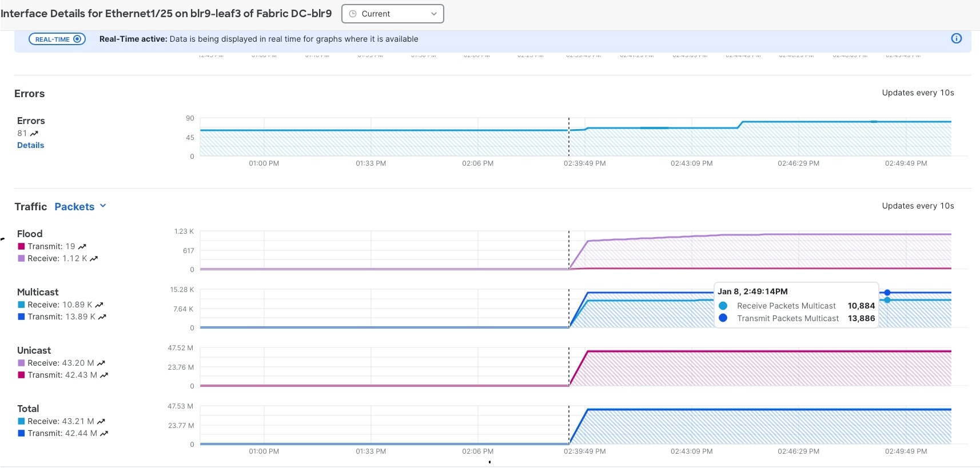Click the chevron beside Packets
The image size is (980, 468).
[x=103, y=206]
